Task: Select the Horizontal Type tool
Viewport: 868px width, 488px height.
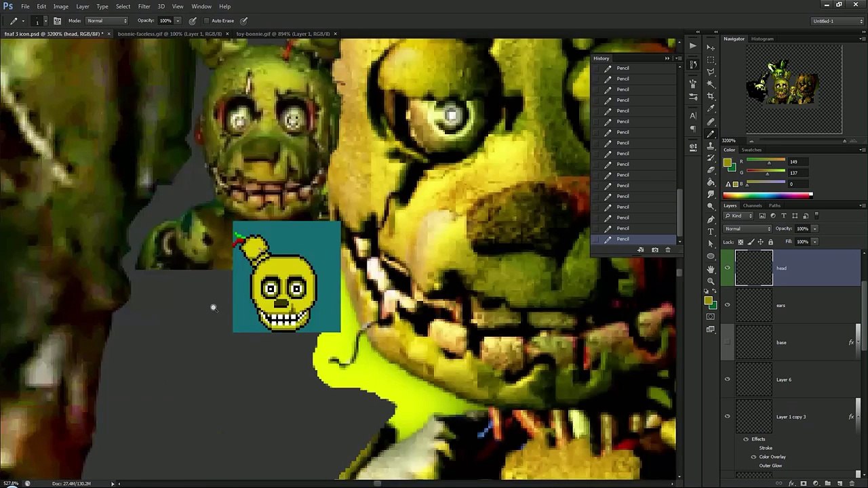Action: 711,232
